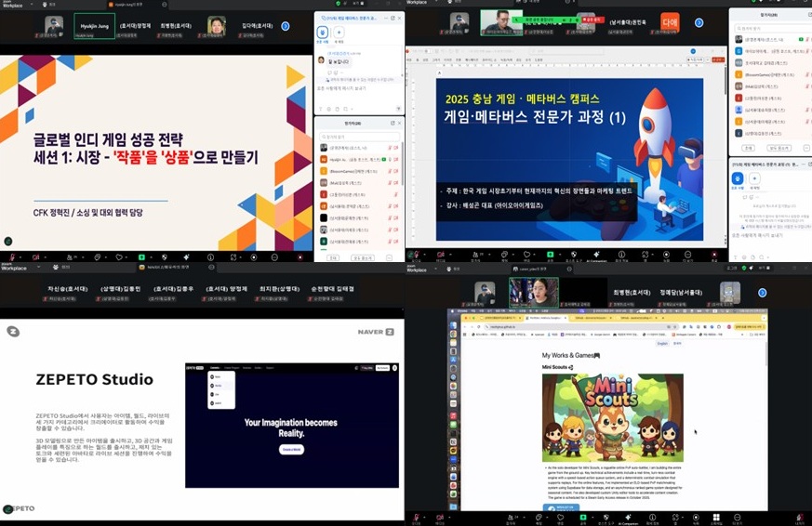Select everyone chat tab in rocket slide meeting
Viewport: 812px width, 526px height.
coord(738,179)
